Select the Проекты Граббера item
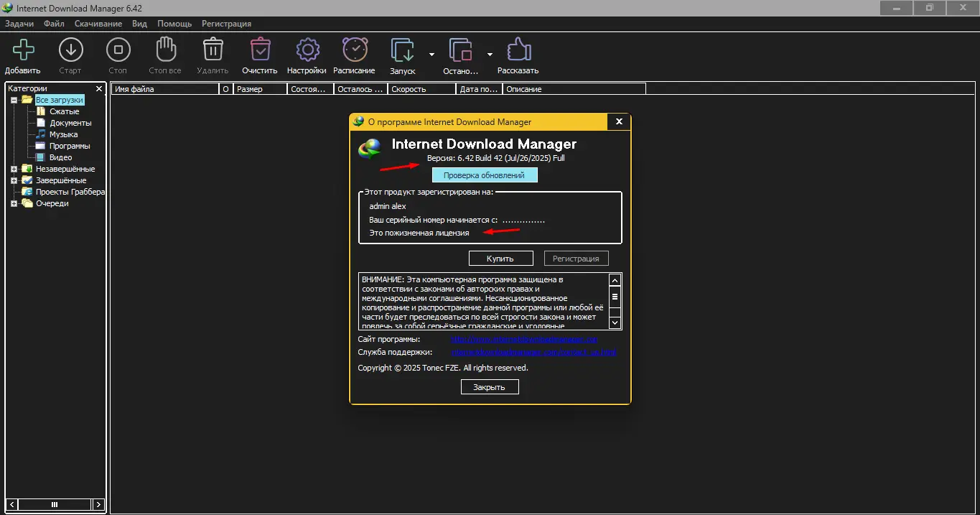 pos(70,192)
